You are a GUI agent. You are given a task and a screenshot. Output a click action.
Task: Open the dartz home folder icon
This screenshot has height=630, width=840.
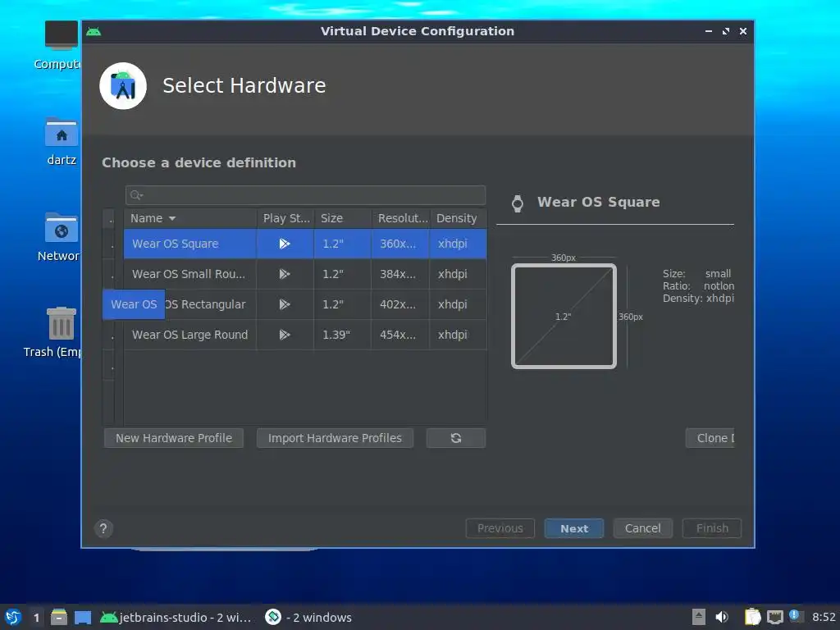coord(62,141)
